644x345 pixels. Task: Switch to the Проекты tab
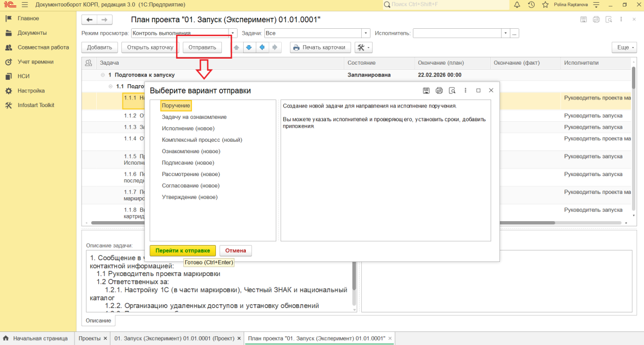coord(89,338)
